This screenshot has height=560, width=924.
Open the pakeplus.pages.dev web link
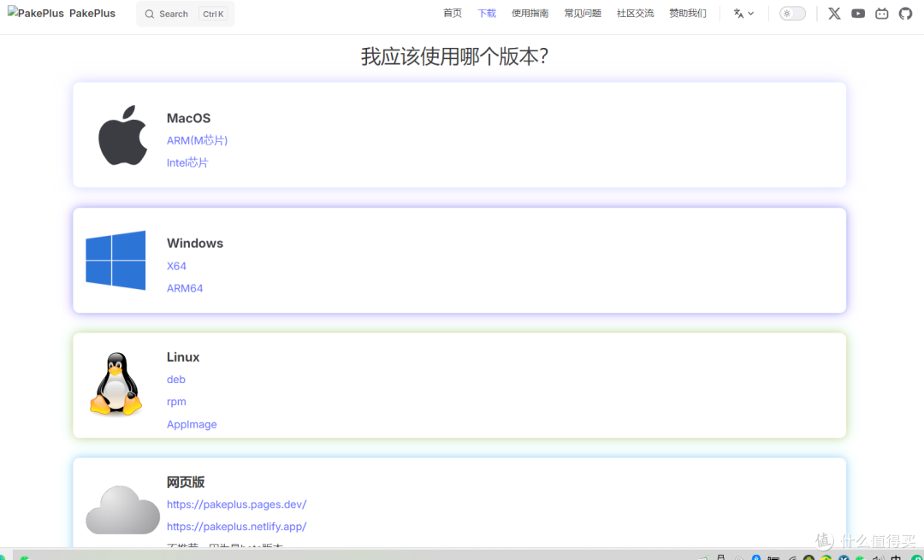(x=236, y=504)
